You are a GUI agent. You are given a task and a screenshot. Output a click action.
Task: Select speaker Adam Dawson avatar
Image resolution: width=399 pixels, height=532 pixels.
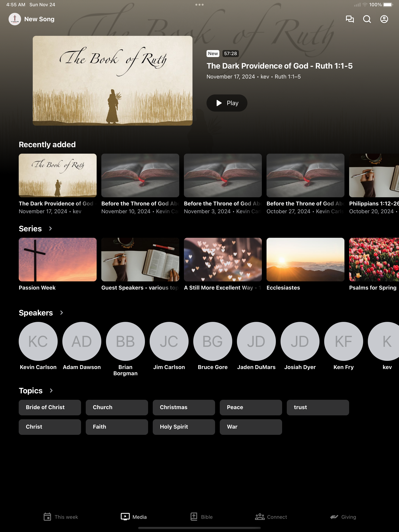82,341
